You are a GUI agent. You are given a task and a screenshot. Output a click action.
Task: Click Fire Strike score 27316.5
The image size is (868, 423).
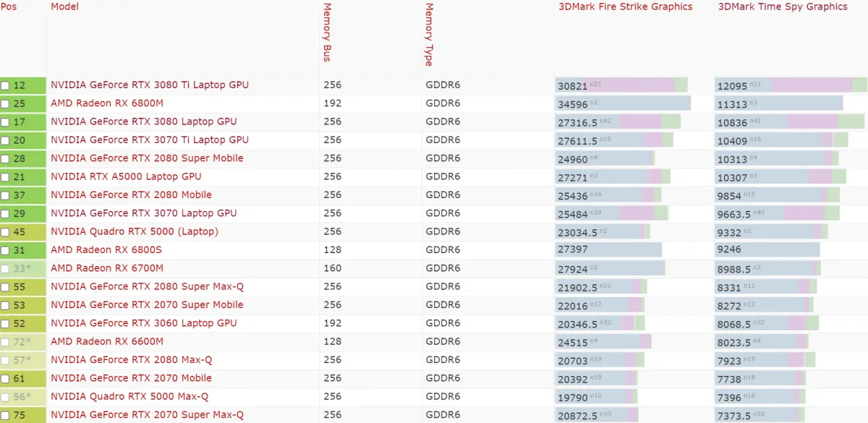pos(578,122)
